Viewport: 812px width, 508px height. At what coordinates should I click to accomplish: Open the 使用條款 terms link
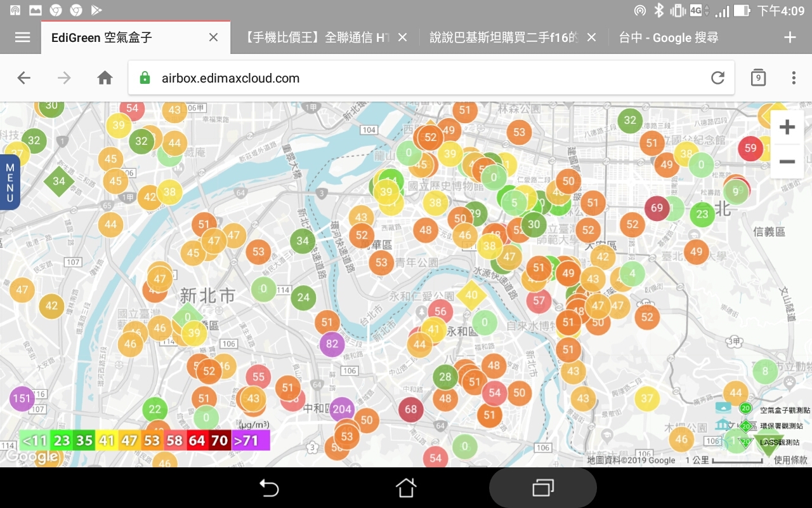[790, 460]
